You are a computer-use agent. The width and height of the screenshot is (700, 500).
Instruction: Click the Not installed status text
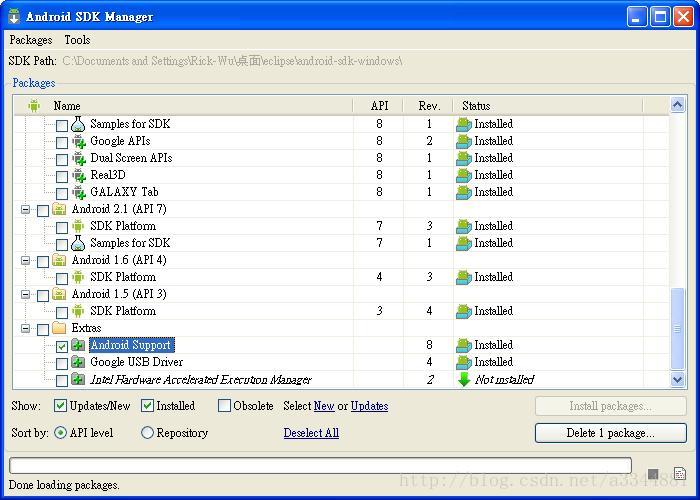(x=504, y=379)
